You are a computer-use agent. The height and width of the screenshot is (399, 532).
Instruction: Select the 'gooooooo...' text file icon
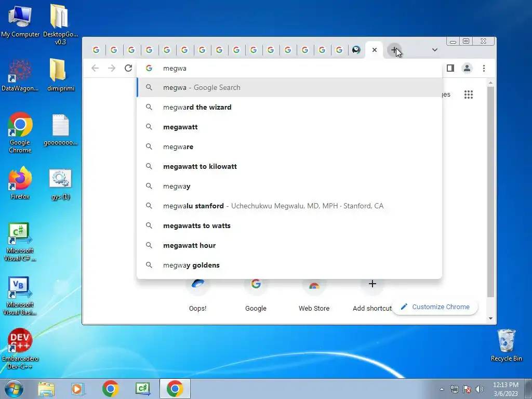pyautogui.click(x=61, y=130)
